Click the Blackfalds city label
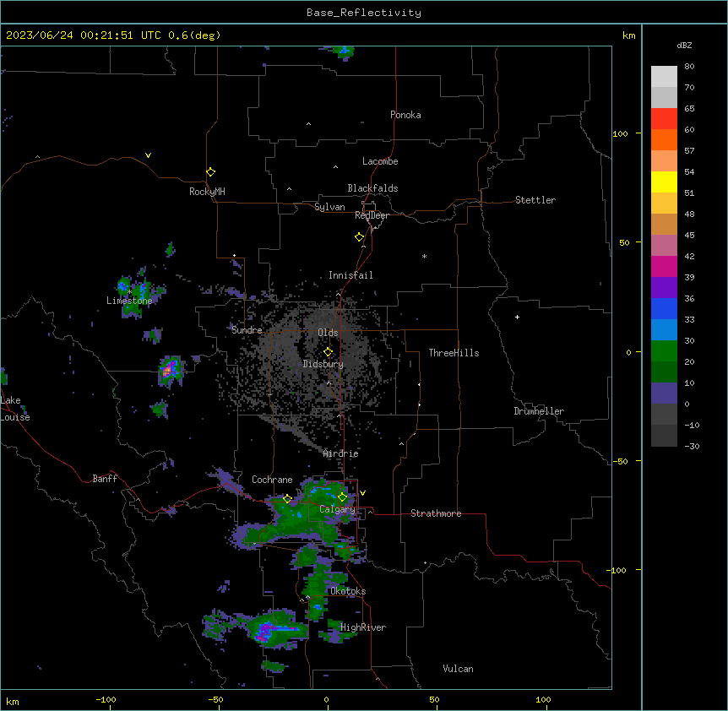The width and height of the screenshot is (728, 711). 372,188
